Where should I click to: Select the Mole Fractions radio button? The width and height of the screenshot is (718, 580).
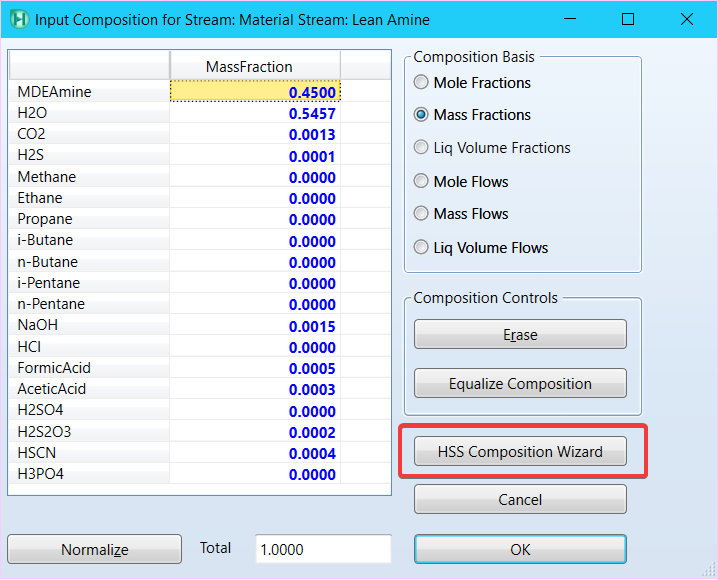tap(422, 83)
